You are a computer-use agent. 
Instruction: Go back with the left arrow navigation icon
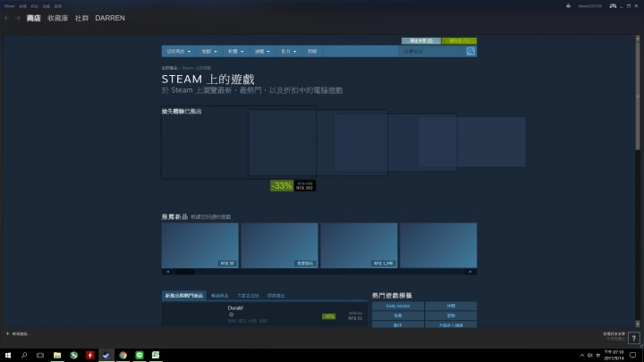[x=7, y=18]
